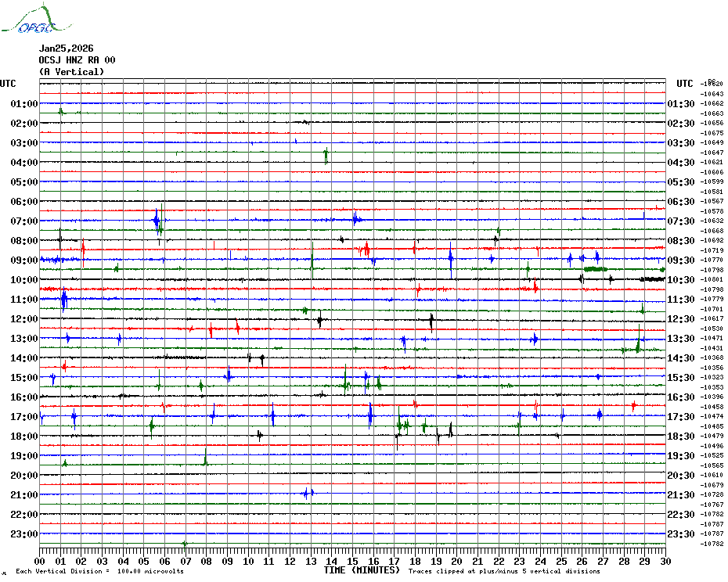Click minute 30 on the bottom time axis
Screen dimensions: 728x582
665,561
